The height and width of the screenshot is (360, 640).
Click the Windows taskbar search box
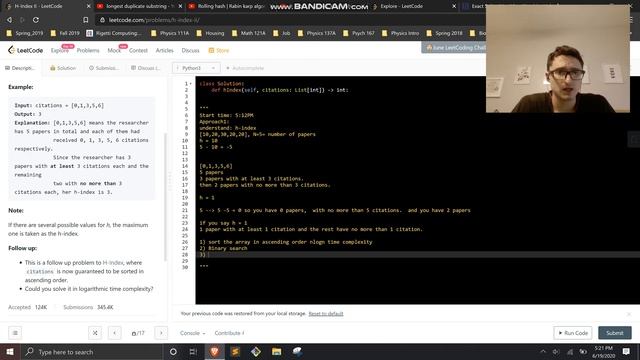click(91, 351)
